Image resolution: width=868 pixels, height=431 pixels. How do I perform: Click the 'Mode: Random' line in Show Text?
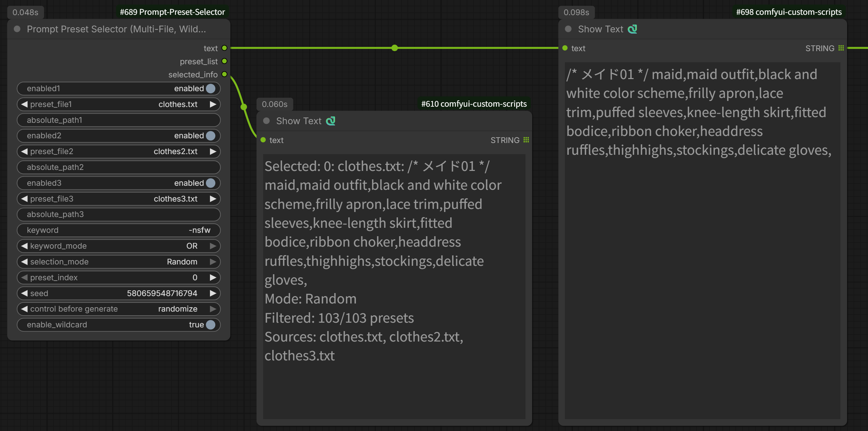310,299
